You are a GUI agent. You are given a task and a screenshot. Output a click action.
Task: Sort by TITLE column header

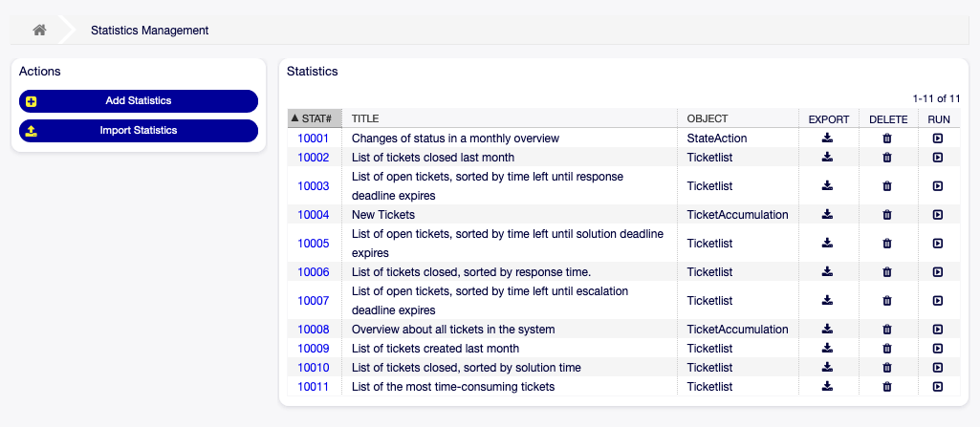(x=365, y=119)
